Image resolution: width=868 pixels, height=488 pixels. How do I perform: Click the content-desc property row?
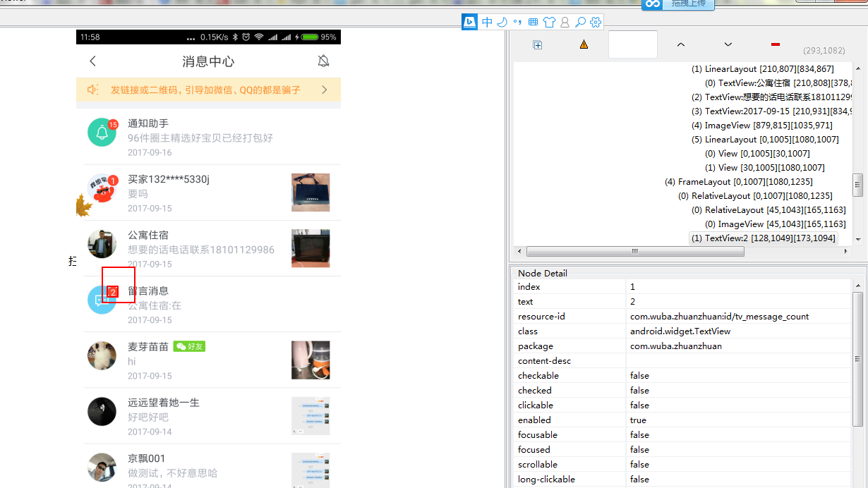(x=682, y=361)
